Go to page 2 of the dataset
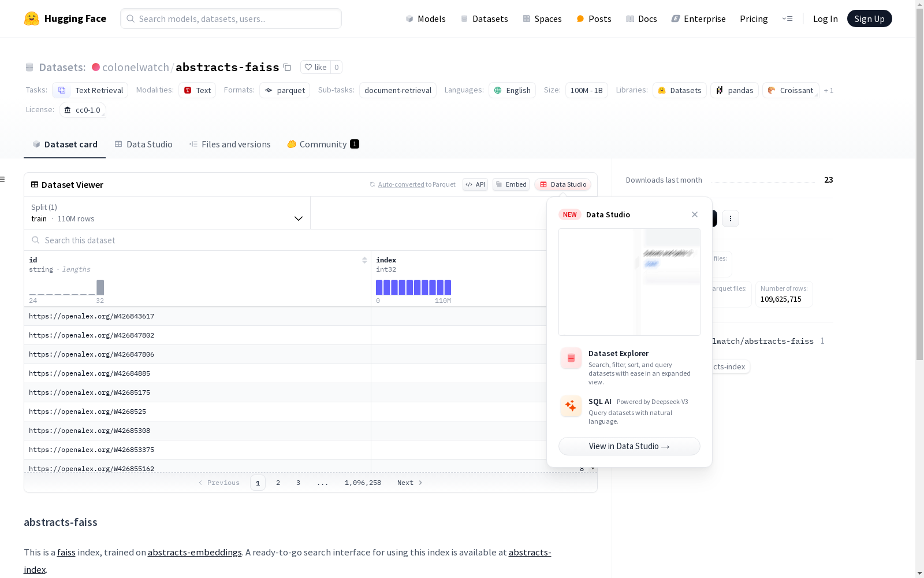The image size is (924, 578). pyautogui.click(x=278, y=483)
